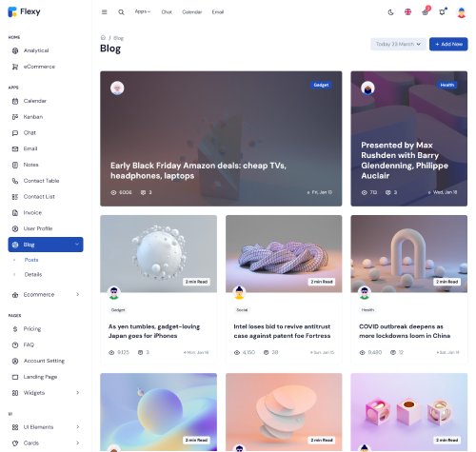Open the home icon in the breadcrumb

(x=103, y=38)
